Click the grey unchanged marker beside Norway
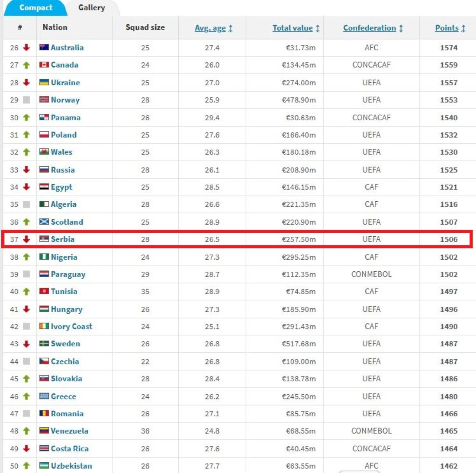The width and height of the screenshot is (476, 473). pos(26,100)
